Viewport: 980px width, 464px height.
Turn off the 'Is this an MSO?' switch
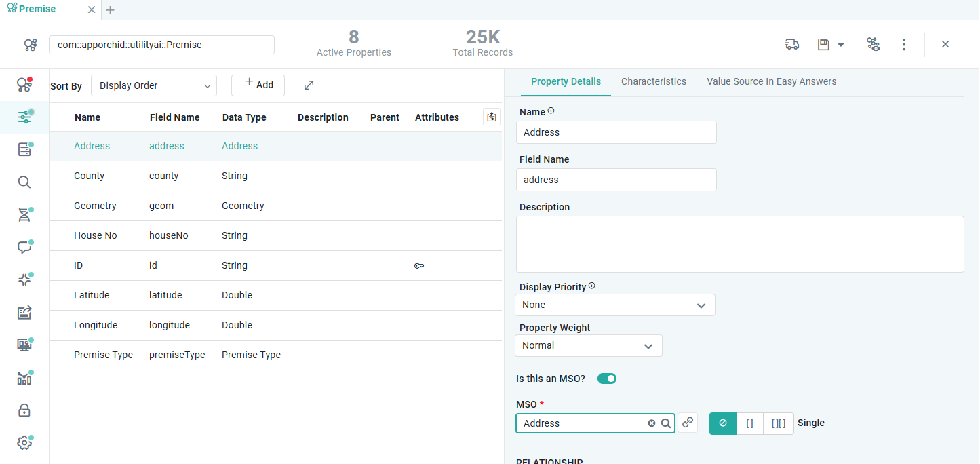tap(606, 379)
